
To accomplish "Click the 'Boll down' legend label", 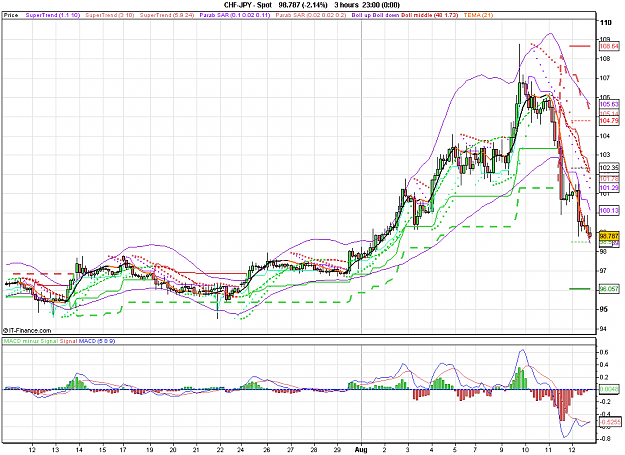I will 386,15.
